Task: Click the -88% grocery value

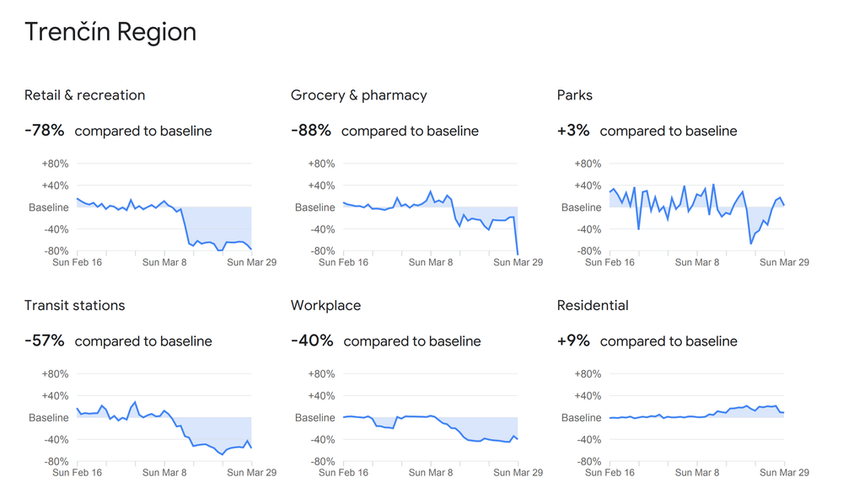Action: point(311,131)
